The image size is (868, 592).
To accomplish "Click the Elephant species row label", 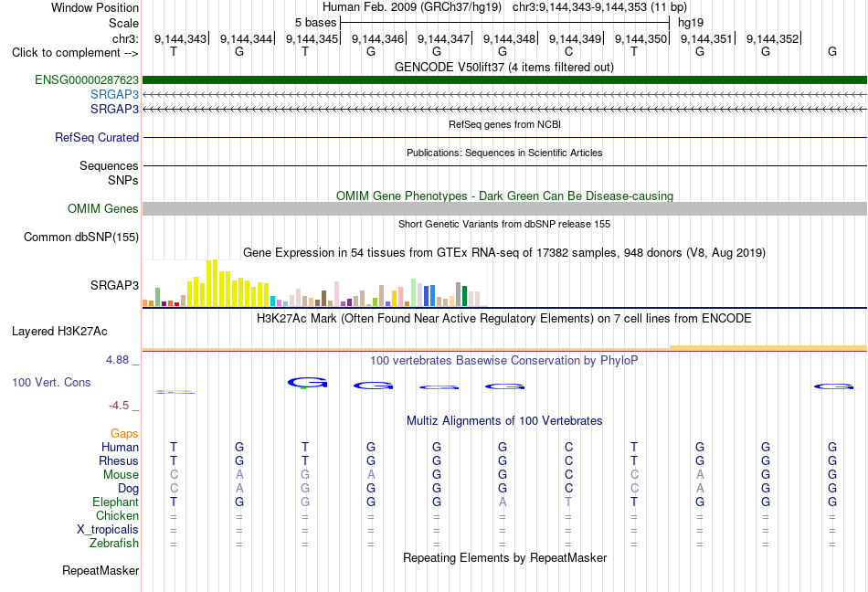I will click(116, 502).
